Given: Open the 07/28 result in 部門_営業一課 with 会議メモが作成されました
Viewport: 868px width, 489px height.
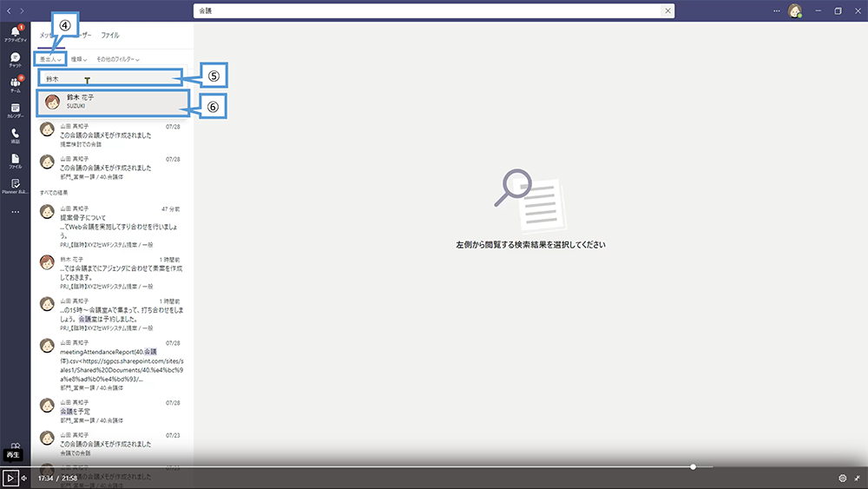Looking at the screenshot, I should coord(112,168).
